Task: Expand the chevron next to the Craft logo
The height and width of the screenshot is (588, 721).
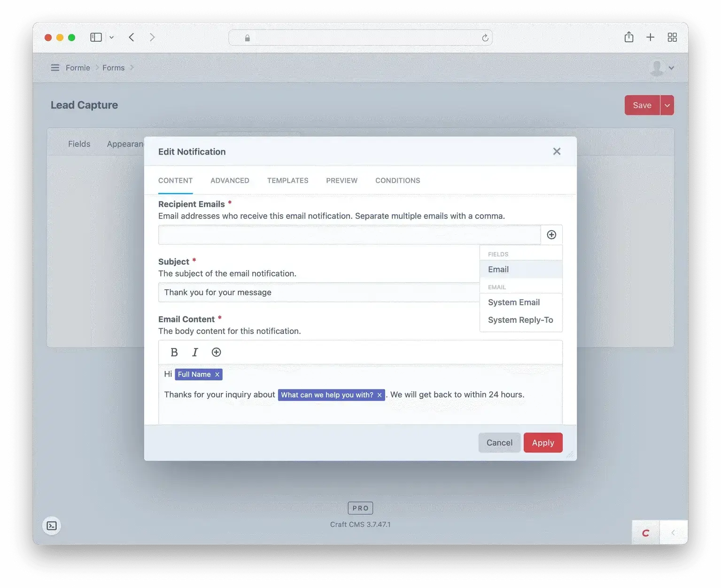Action: 674,533
